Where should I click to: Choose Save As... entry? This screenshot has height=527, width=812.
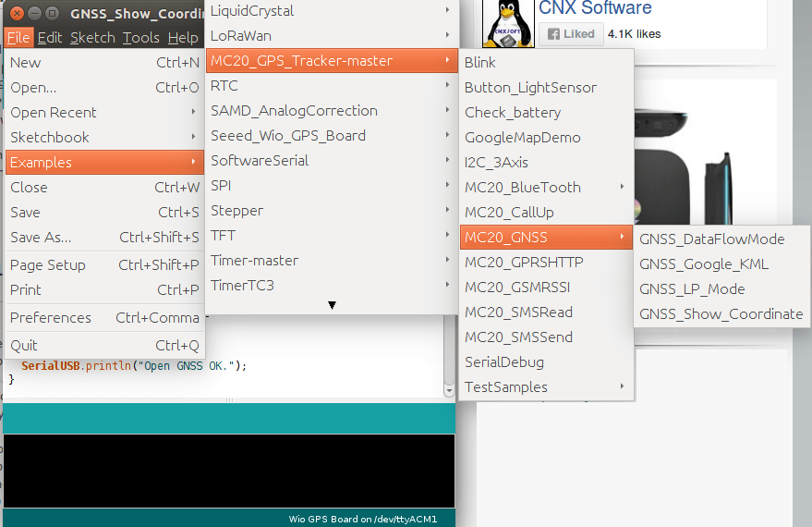click(104, 237)
